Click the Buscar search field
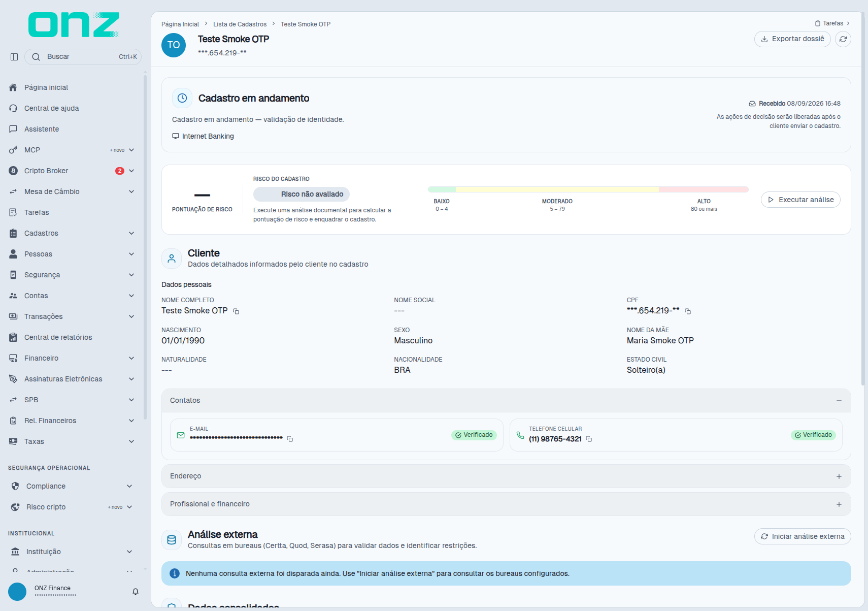 83,57
